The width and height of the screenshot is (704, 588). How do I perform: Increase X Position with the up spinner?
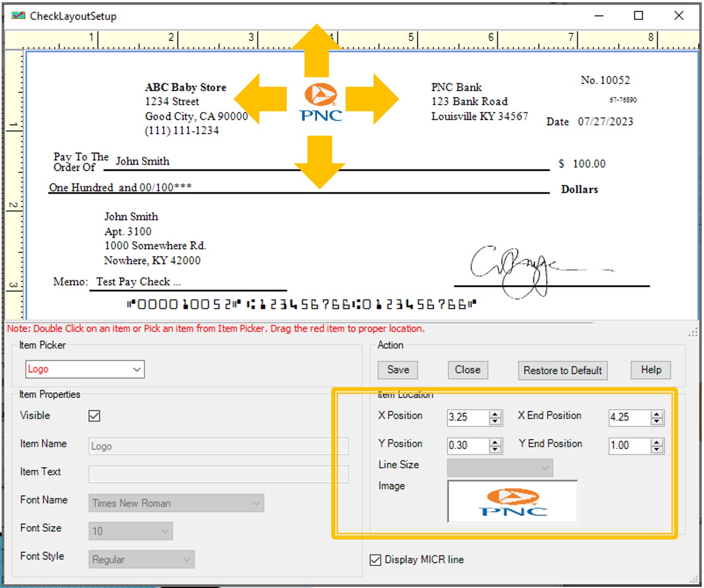496,414
